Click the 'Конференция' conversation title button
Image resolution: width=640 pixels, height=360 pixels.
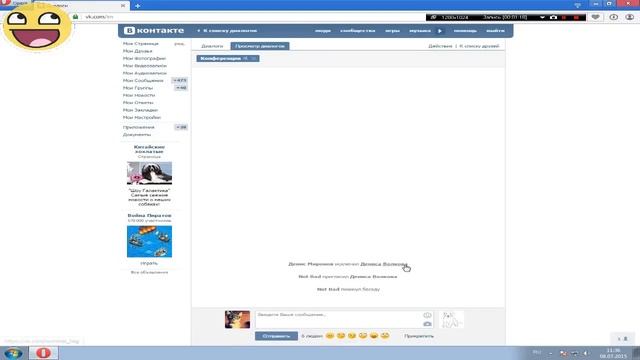tap(228, 58)
